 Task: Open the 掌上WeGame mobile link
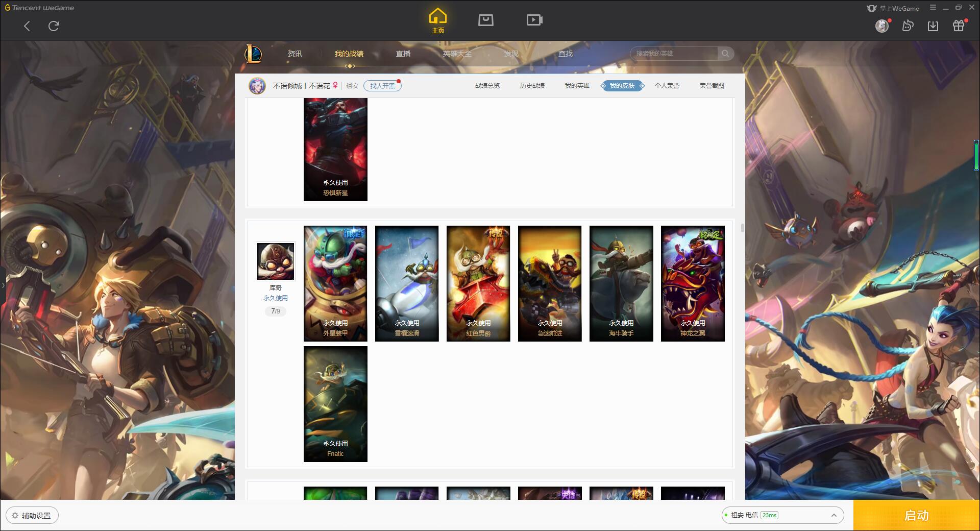(893, 8)
